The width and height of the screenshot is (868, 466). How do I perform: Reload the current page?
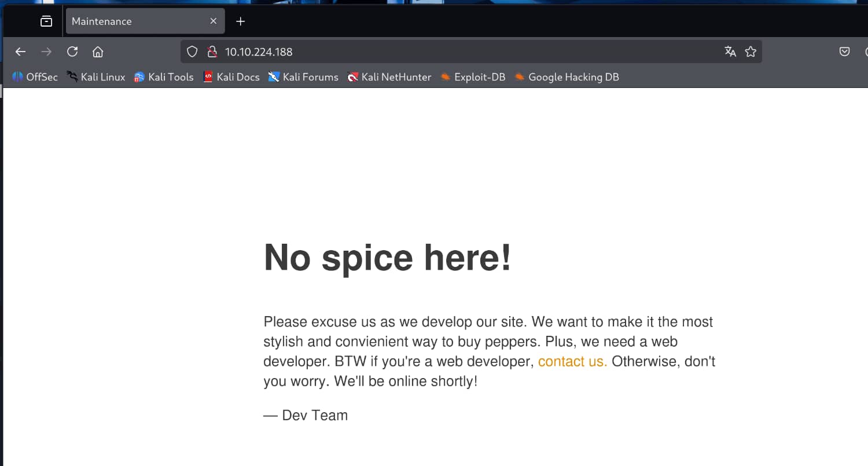(x=72, y=52)
